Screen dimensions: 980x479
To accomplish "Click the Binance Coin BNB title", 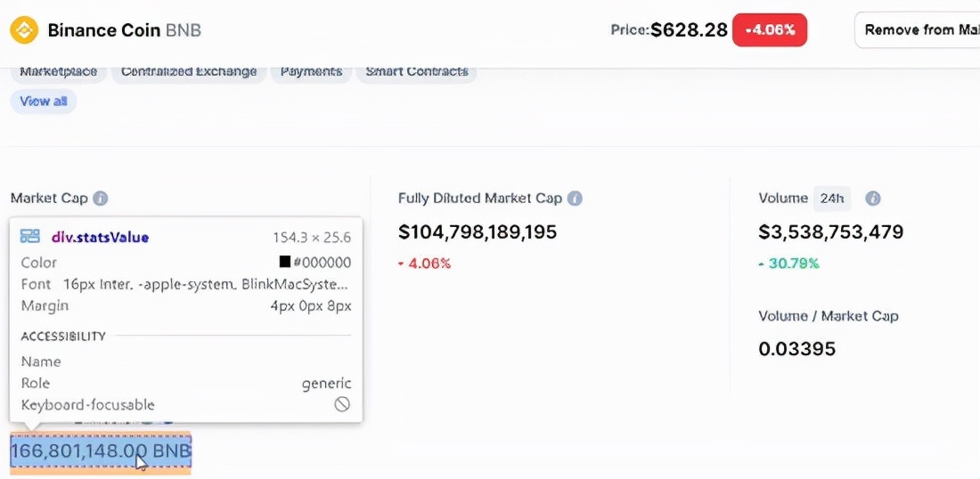I will click(125, 30).
